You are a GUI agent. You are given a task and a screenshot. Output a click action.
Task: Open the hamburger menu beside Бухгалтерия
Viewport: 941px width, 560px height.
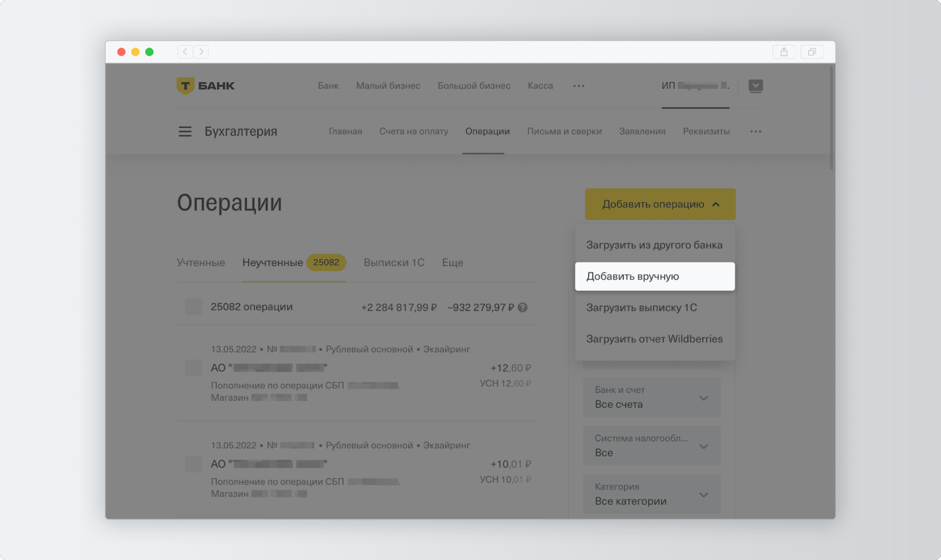185,132
